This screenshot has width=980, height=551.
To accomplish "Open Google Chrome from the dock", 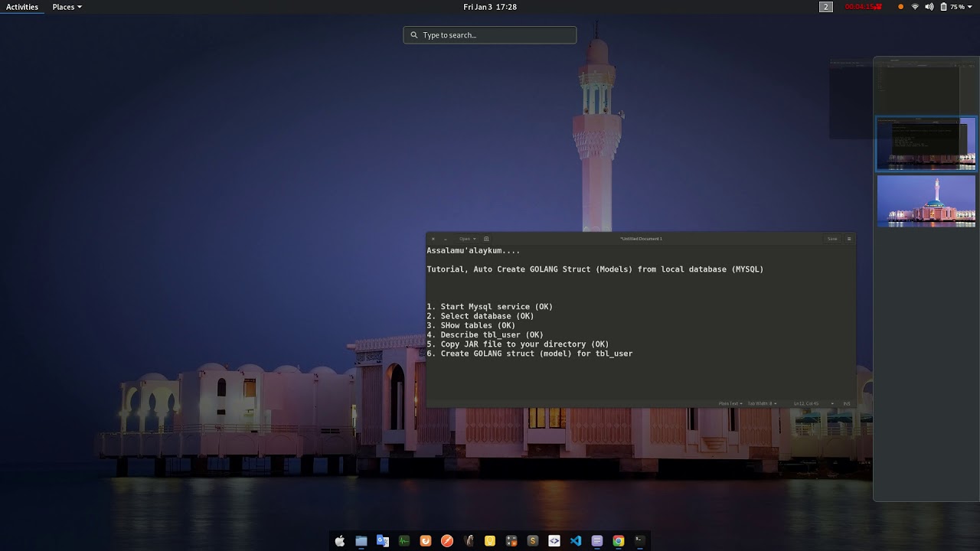I will [x=619, y=541].
